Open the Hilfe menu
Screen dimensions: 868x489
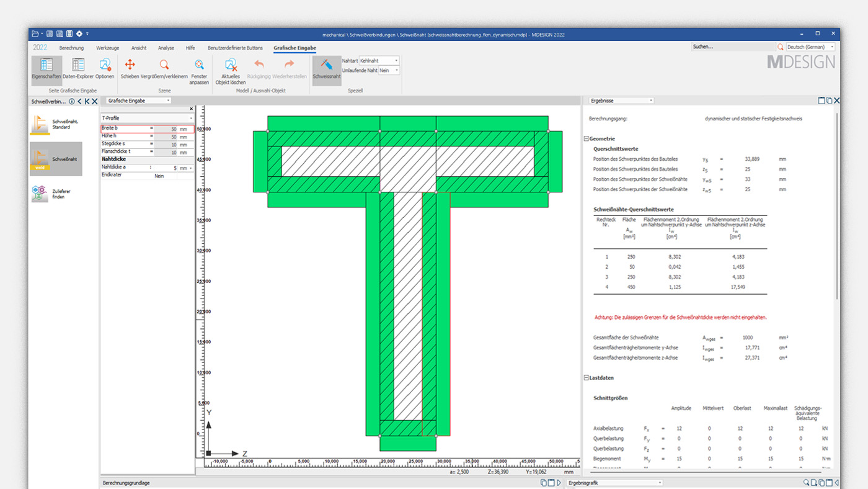pos(190,48)
